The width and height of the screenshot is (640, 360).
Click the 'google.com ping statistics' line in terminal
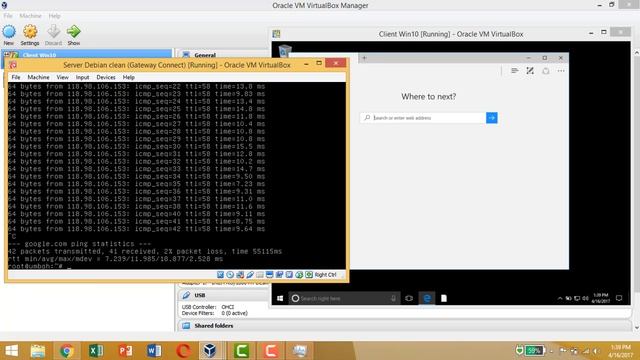79,244
